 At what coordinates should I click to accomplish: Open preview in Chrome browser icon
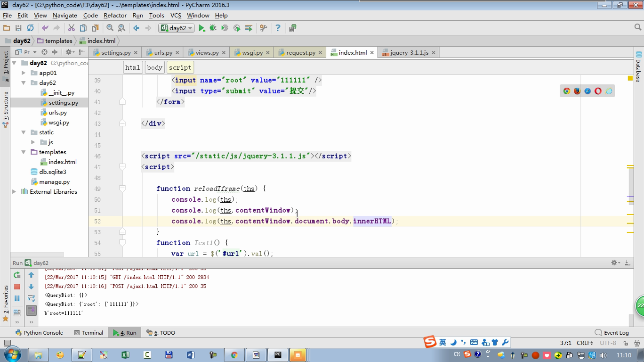[x=567, y=91]
